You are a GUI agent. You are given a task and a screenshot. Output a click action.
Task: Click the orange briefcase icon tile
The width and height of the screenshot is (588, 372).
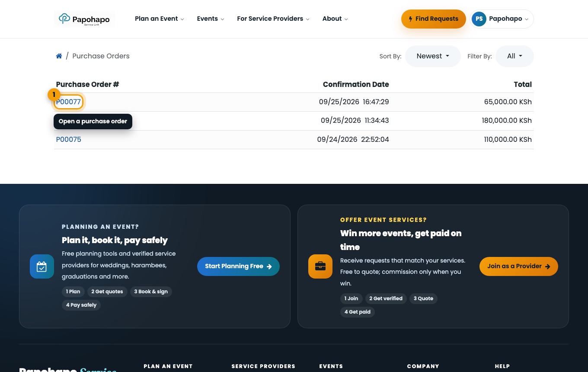click(320, 266)
